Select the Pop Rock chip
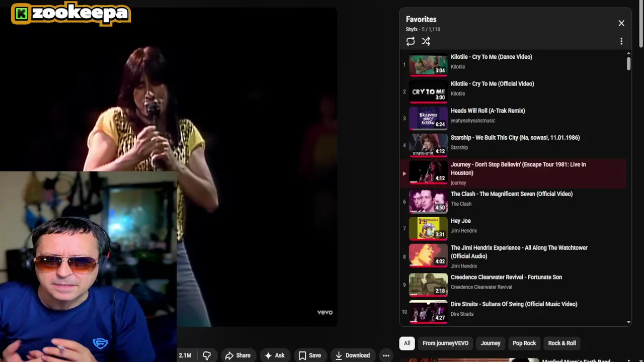Image resolution: width=644 pixels, height=362 pixels. [524, 343]
